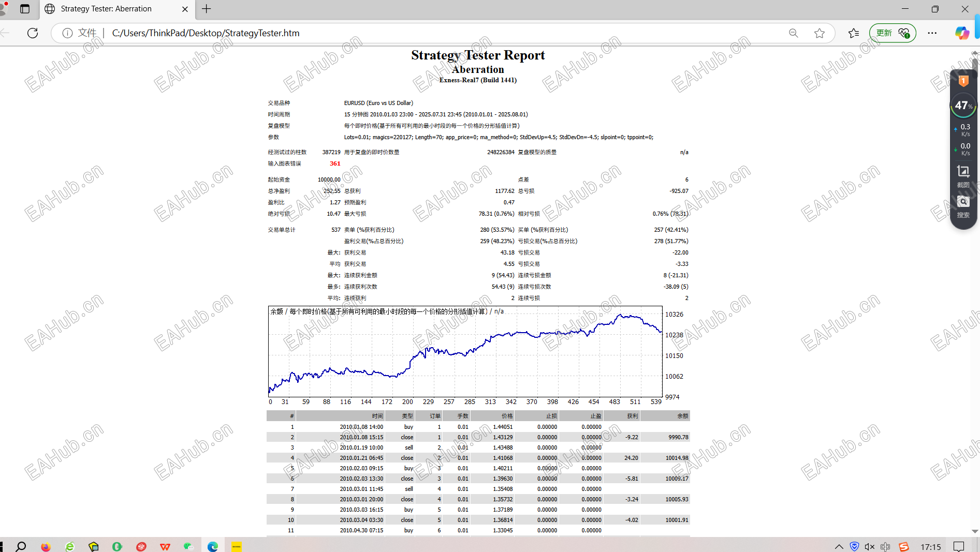Open the favorites list
The image size is (980, 552).
(854, 33)
